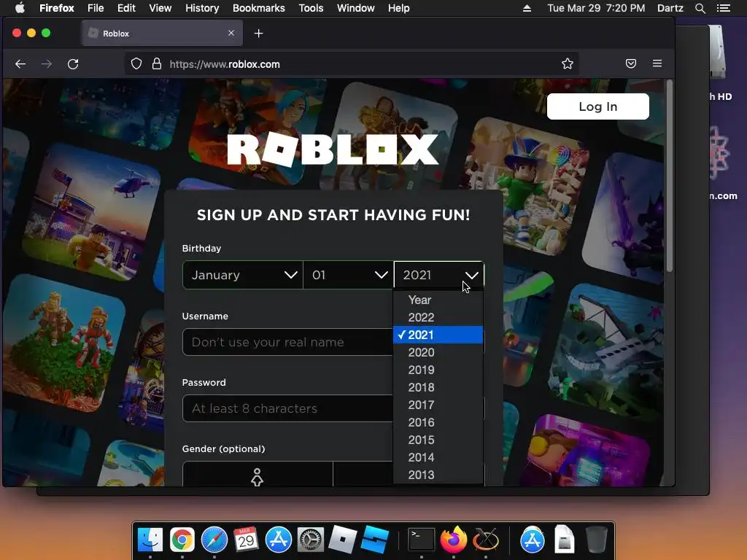Select 2020 from the year list
The image size is (747, 560).
(x=438, y=352)
